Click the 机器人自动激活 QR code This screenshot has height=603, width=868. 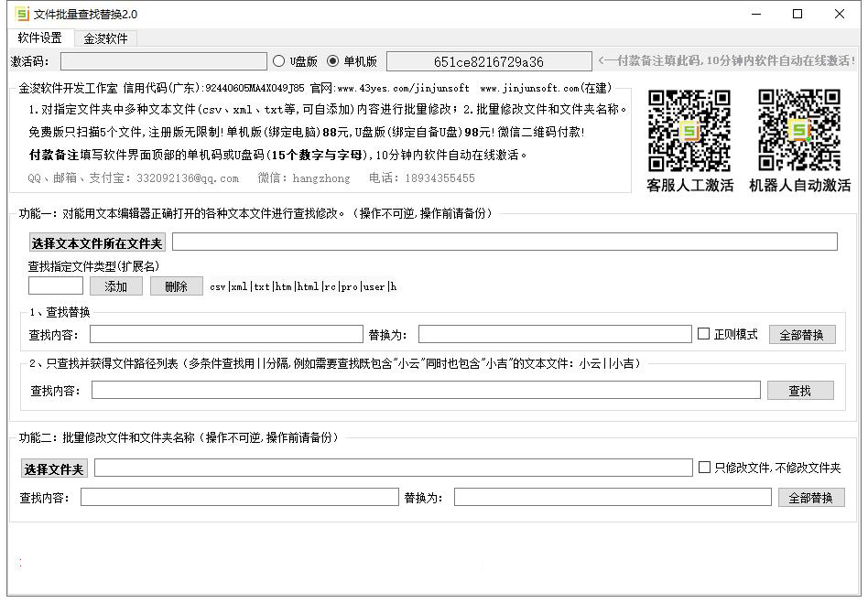click(x=799, y=130)
